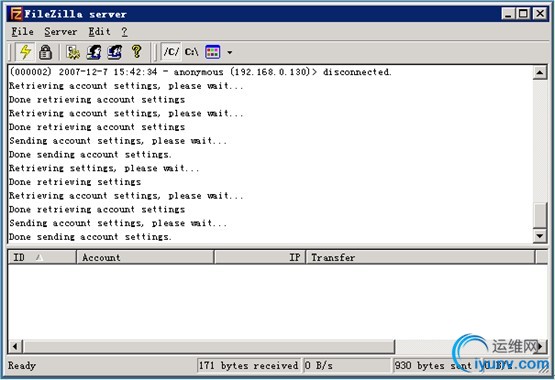The height and width of the screenshot is (380, 555).
Task: Click log scrollbar down arrow
Action: (540, 236)
